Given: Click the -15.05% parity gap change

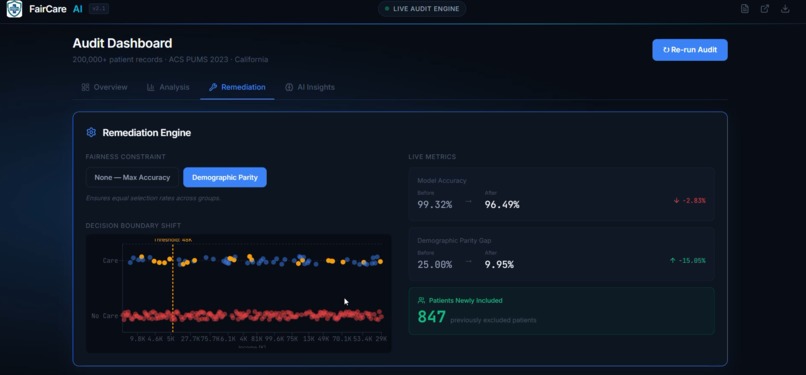Looking at the screenshot, I should 692,260.
